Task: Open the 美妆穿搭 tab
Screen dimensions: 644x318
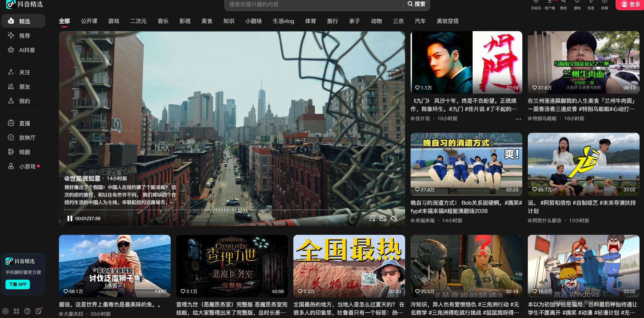Action: coord(448,21)
